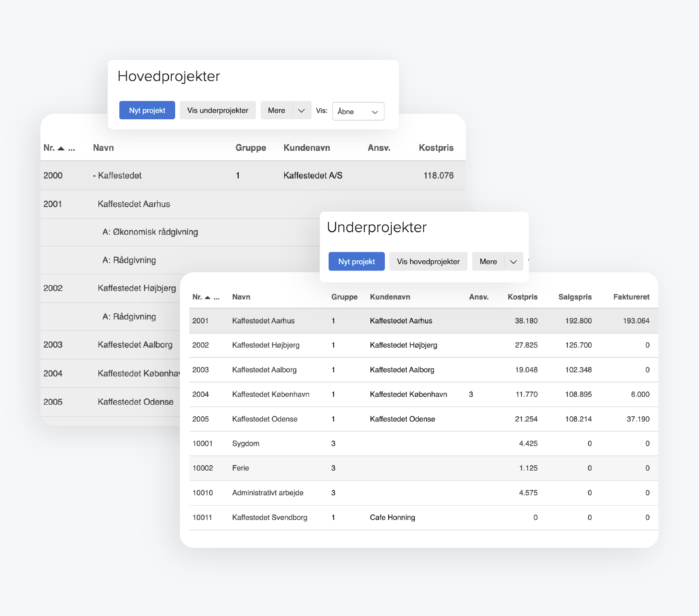The image size is (699, 616).
Task: Select Administrativt arbejde project row
Action: click(424, 493)
